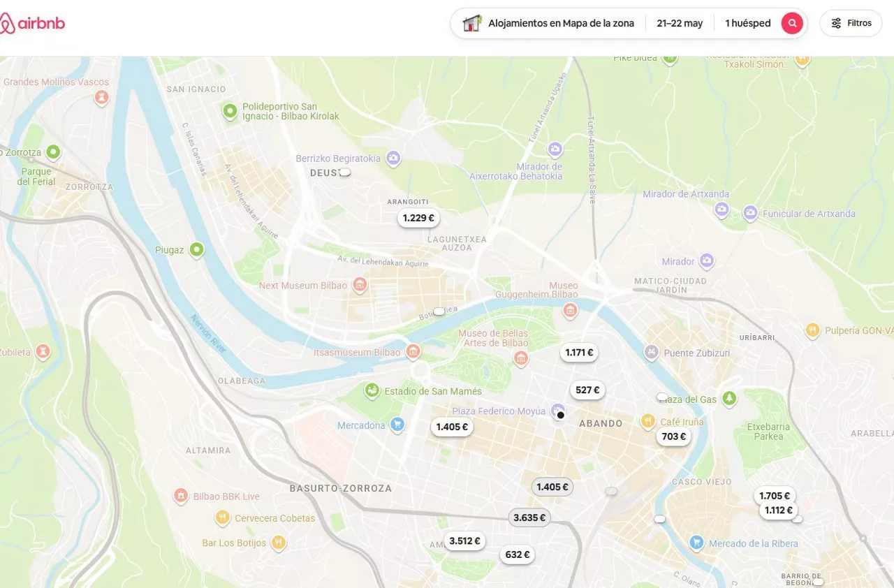
Task: Click the Grandes Molinos Vascos pin
Action: pyautogui.click(x=102, y=98)
